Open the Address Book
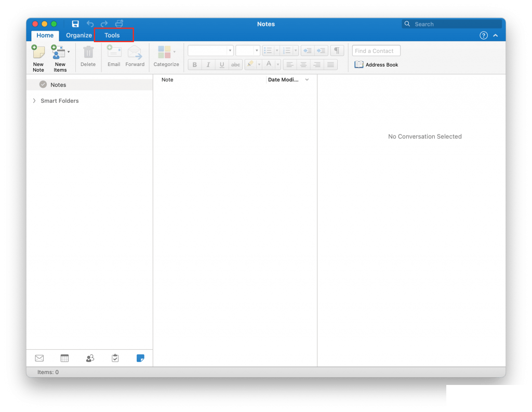 tap(376, 64)
